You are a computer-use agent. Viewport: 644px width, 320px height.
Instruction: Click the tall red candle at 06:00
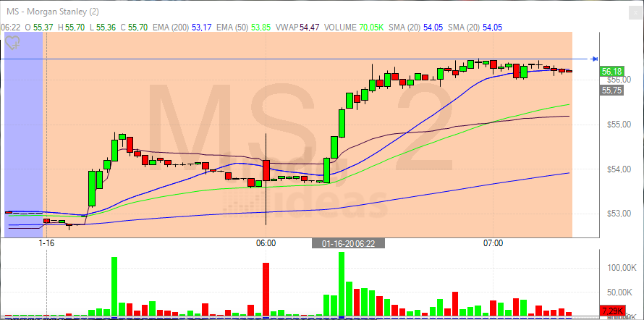pyautogui.click(x=266, y=170)
